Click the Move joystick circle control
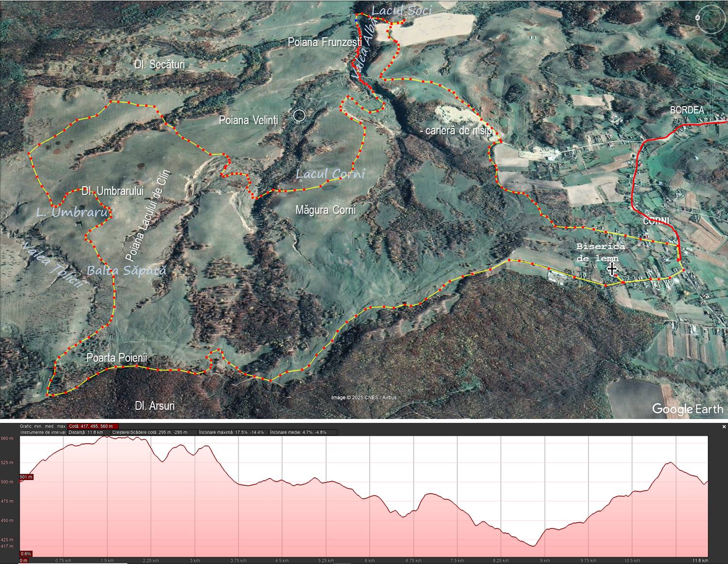Viewport: 728px width, 564px height. pyautogui.click(x=711, y=48)
